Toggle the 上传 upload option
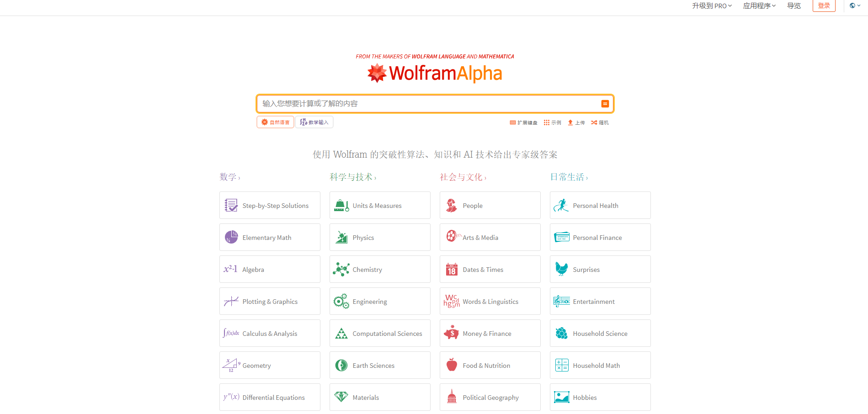 coord(576,122)
